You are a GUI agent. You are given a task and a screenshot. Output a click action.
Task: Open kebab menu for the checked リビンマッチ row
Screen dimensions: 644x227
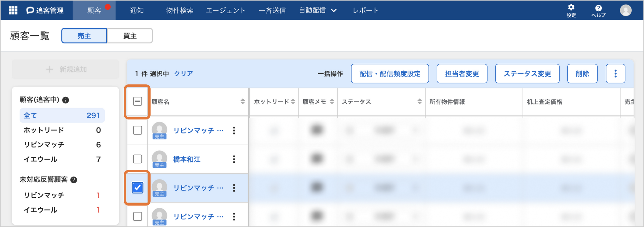234,188
